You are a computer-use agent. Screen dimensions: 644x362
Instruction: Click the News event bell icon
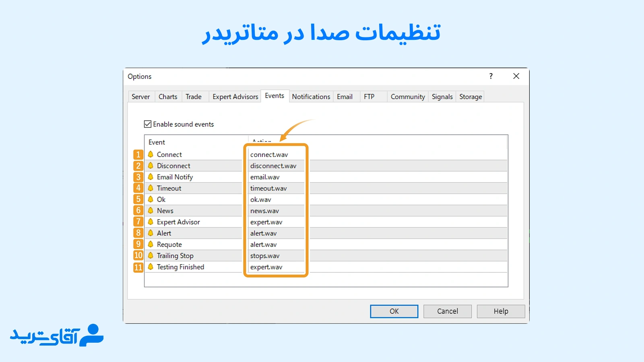click(150, 210)
